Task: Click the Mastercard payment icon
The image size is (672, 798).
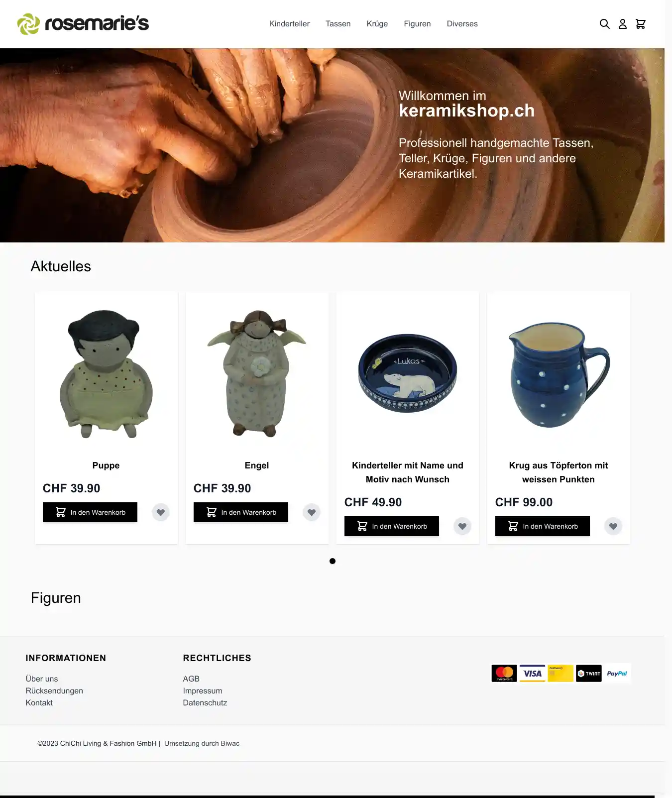Action: point(504,674)
